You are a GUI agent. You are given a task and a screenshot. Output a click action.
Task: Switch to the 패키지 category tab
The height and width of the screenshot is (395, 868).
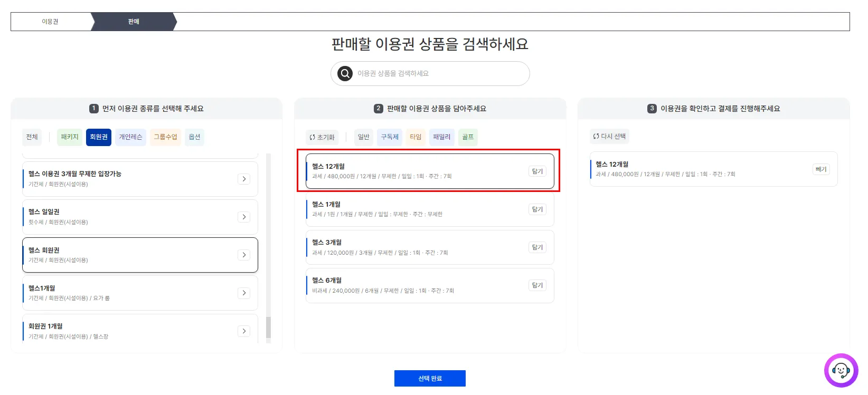tap(70, 137)
